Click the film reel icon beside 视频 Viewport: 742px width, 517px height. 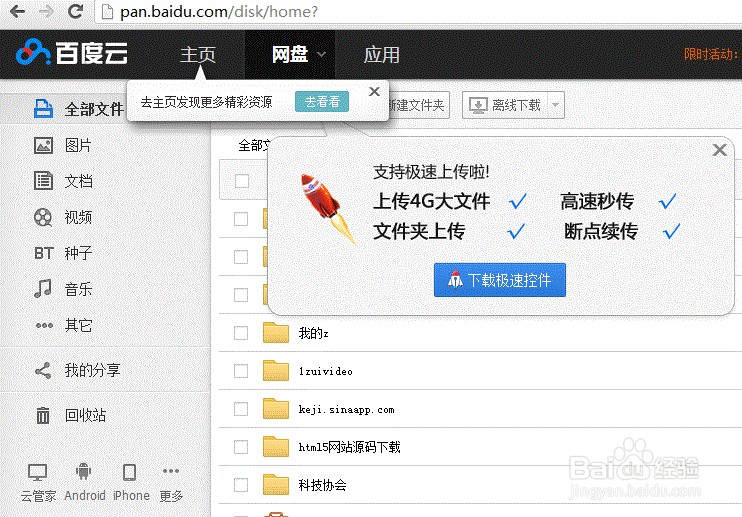[x=43, y=218]
